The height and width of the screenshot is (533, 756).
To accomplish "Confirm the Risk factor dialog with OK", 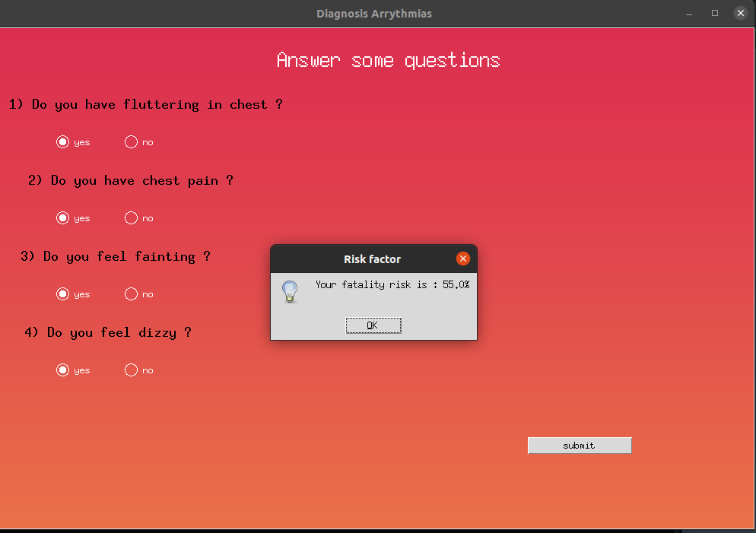I will [373, 325].
